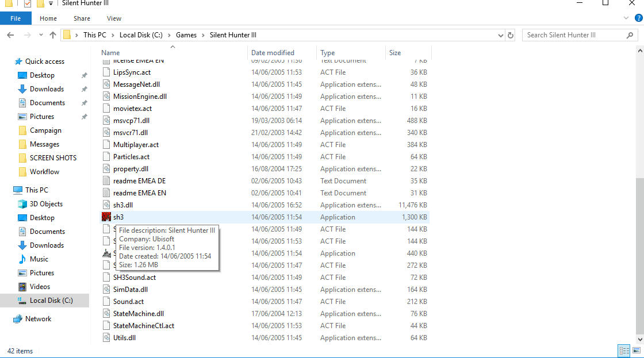This screenshot has width=644, height=358.
Task: Switch to large icons view button
Action: tap(636, 351)
